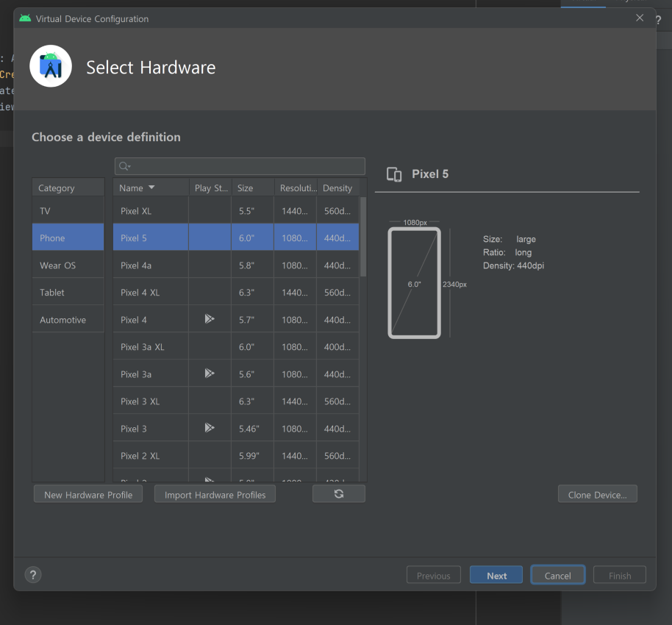This screenshot has width=672, height=625.
Task: Focus the device search field
Action: click(x=240, y=166)
